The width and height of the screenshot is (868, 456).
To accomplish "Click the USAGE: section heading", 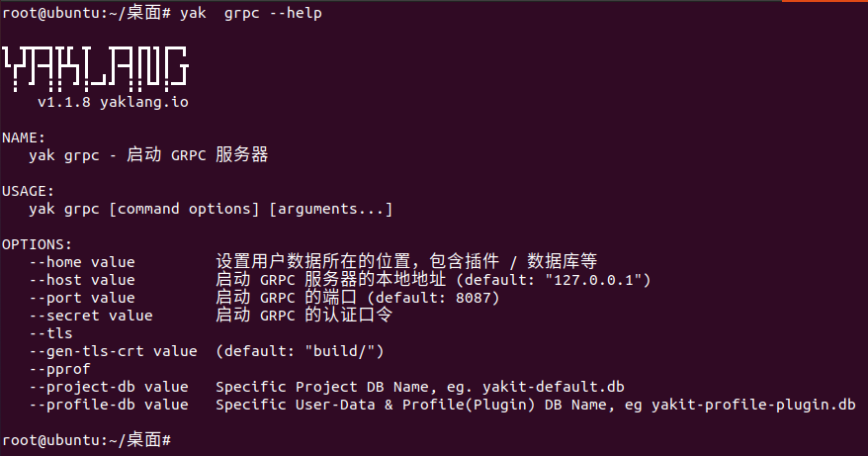I will coord(29,191).
